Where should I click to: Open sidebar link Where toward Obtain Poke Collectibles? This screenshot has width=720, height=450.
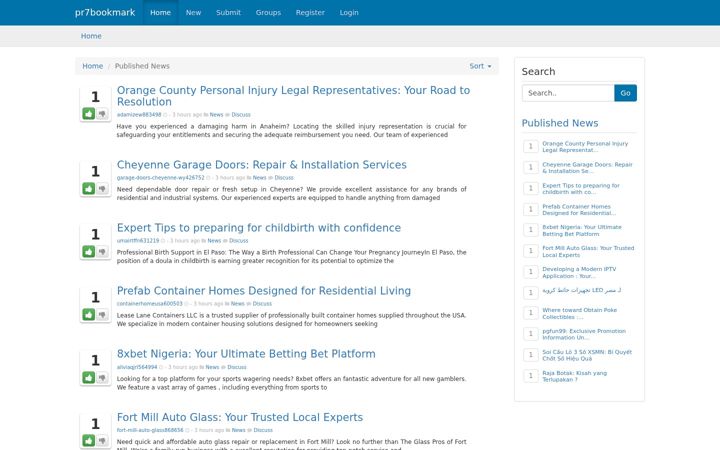[x=579, y=314]
